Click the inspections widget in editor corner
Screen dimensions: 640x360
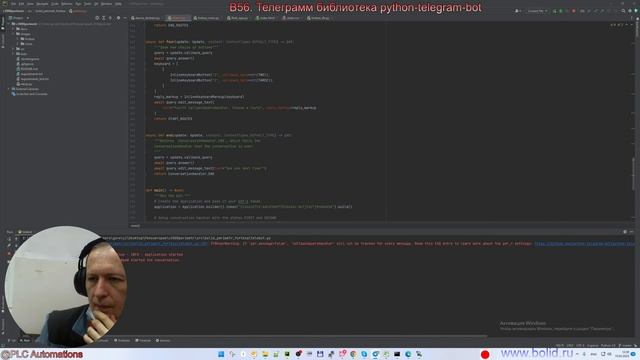tap(617, 25)
